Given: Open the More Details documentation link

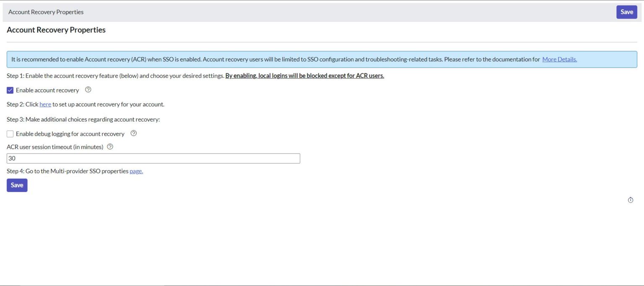Looking at the screenshot, I should 560,59.
